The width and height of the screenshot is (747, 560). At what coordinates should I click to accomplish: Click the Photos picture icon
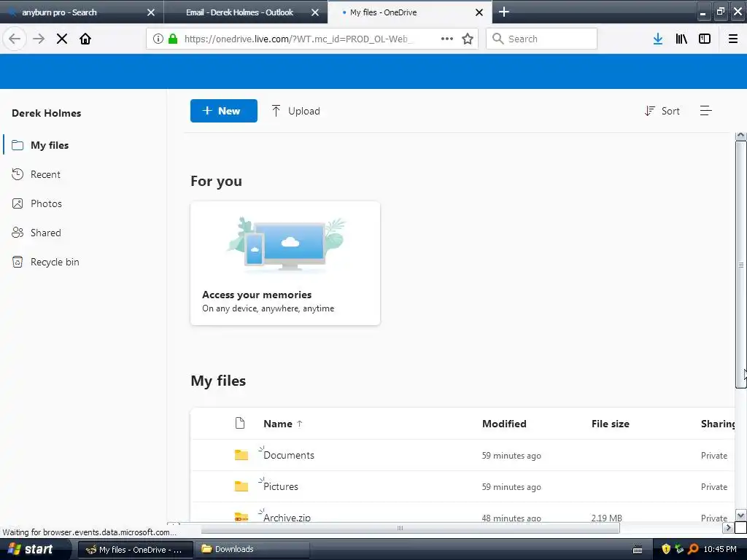tap(18, 204)
